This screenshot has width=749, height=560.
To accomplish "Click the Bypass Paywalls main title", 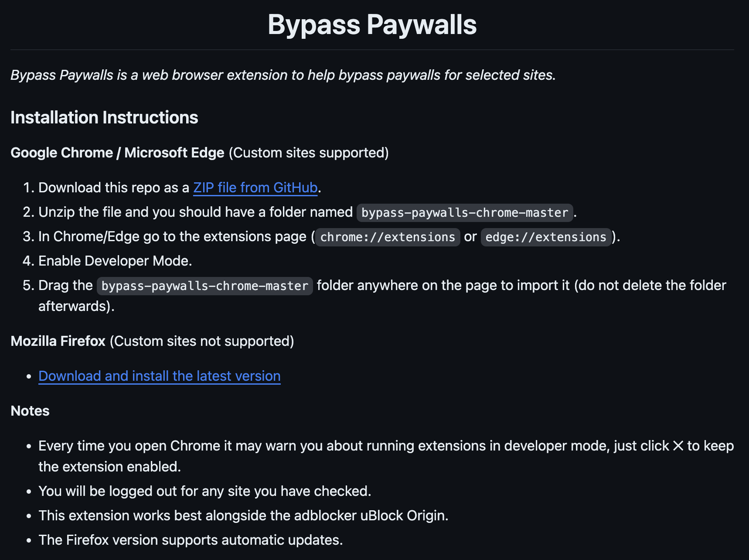I will coord(372,24).
